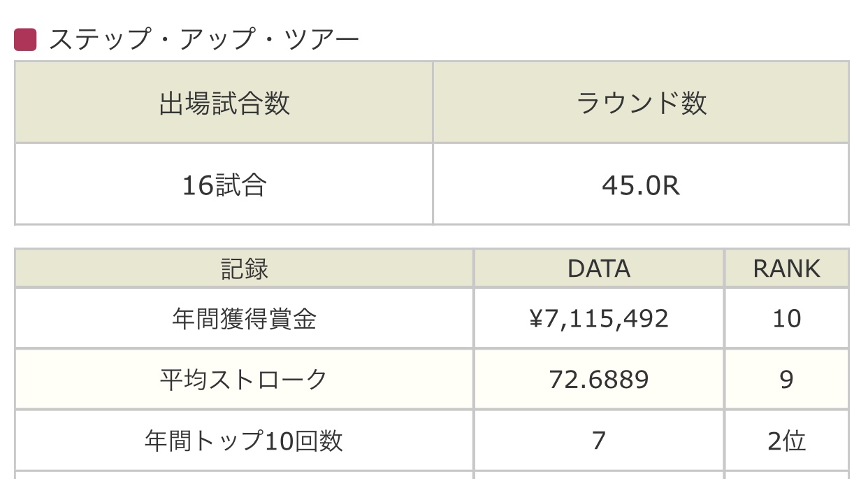Click the ¥7,115,492 prize money value
Screen dimensions: 868x479
(x=599, y=319)
